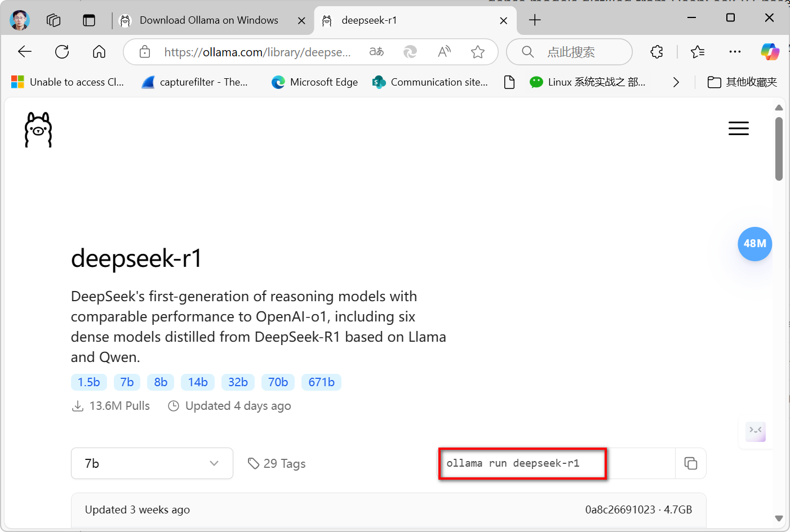This screenshot has height=532, width=790.
Task: Click the scrollbar down arrow
Action: click(x=779, y=518)
